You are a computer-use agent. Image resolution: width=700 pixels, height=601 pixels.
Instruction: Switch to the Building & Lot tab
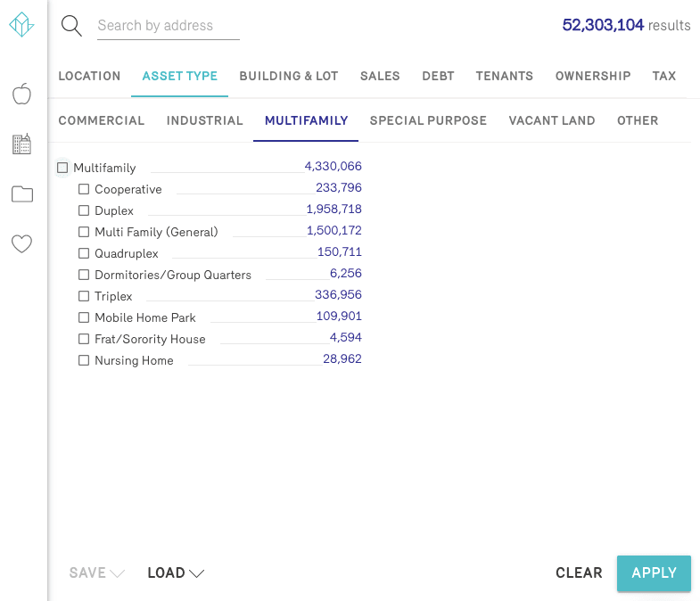(289, 76)
